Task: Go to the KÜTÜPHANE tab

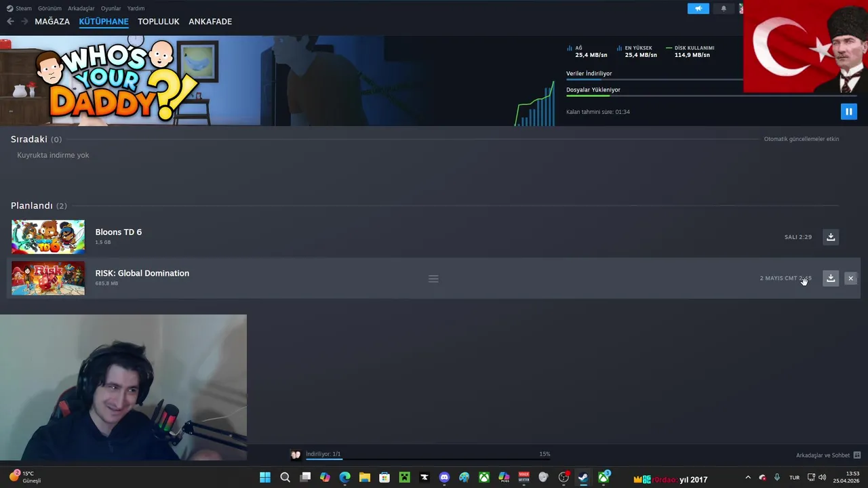Action: tap(104, 22)
